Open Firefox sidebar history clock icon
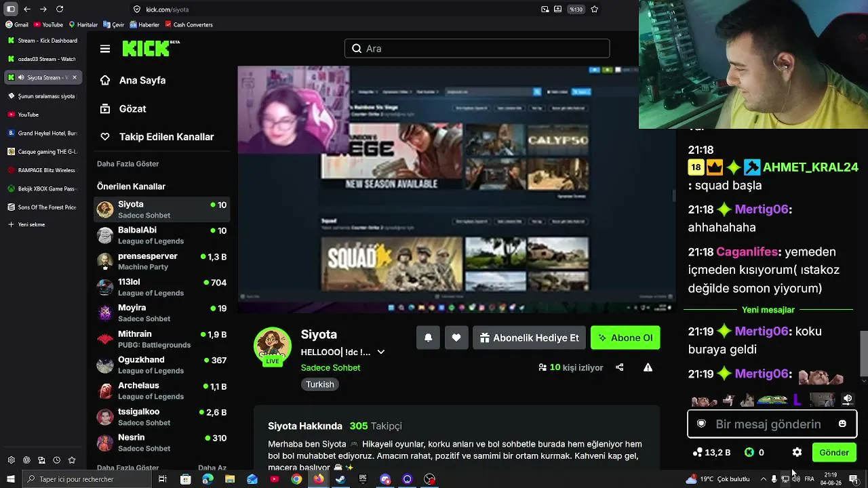Image resolution: width=868 pixels, height=488 pixels. 57,460
